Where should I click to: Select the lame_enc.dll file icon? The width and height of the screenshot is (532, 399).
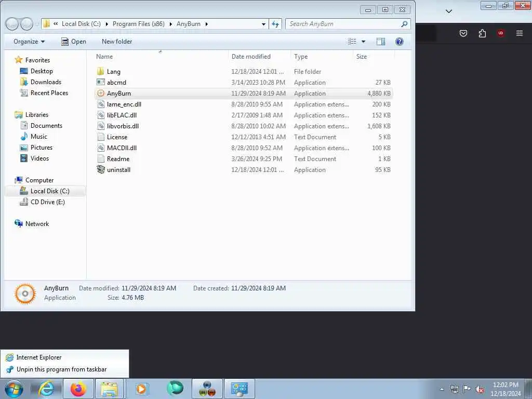click(100, 104)
